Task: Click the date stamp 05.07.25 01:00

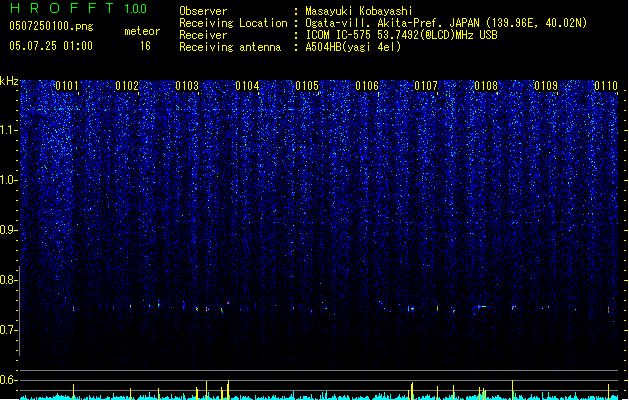Action: (x=51, y=46)
